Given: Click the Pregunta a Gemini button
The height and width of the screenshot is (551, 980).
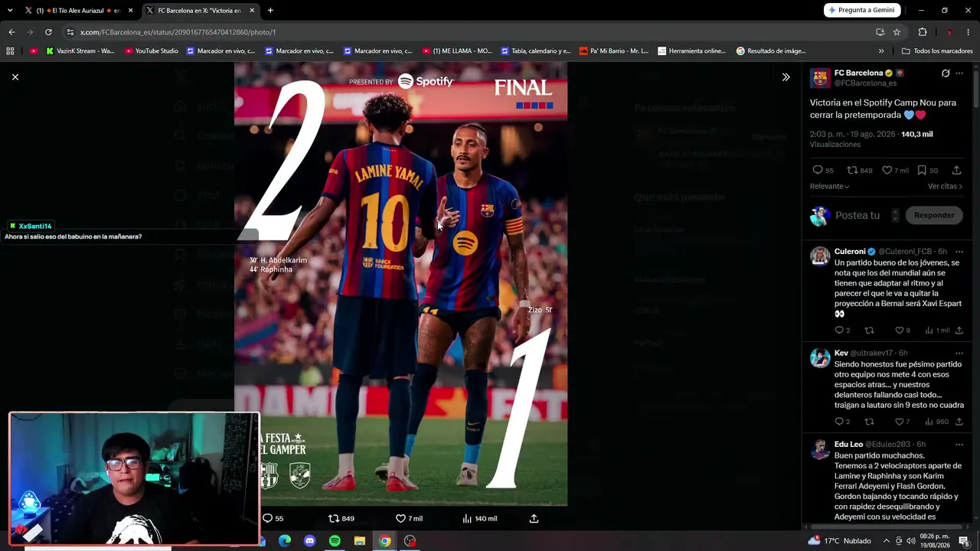Looking at the screenshot, I should pos(862,10).
